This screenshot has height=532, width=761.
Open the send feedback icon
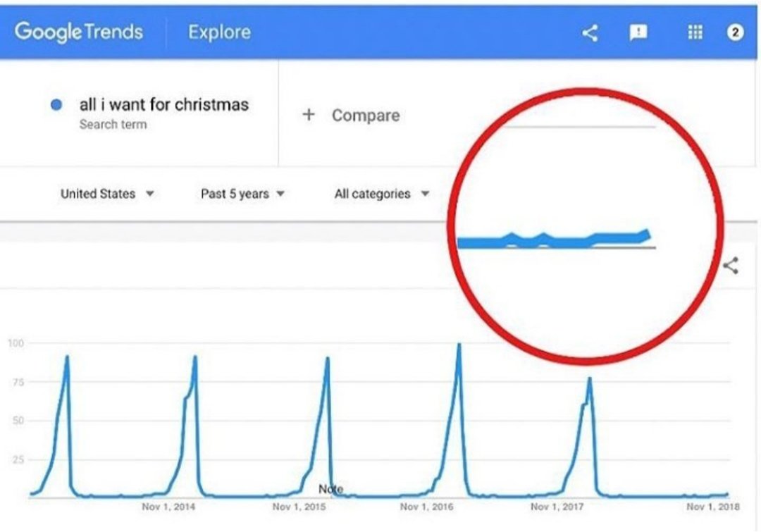(x=638, y=33)
